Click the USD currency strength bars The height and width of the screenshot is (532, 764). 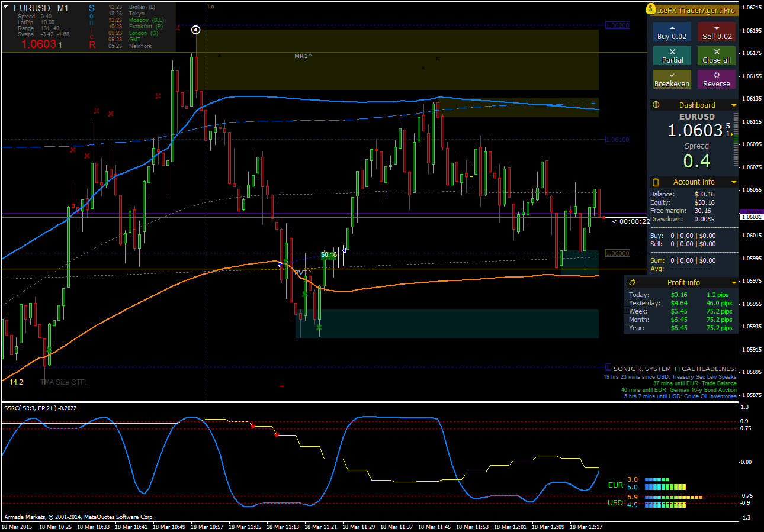pyautogui.click(x=673, y=501)
